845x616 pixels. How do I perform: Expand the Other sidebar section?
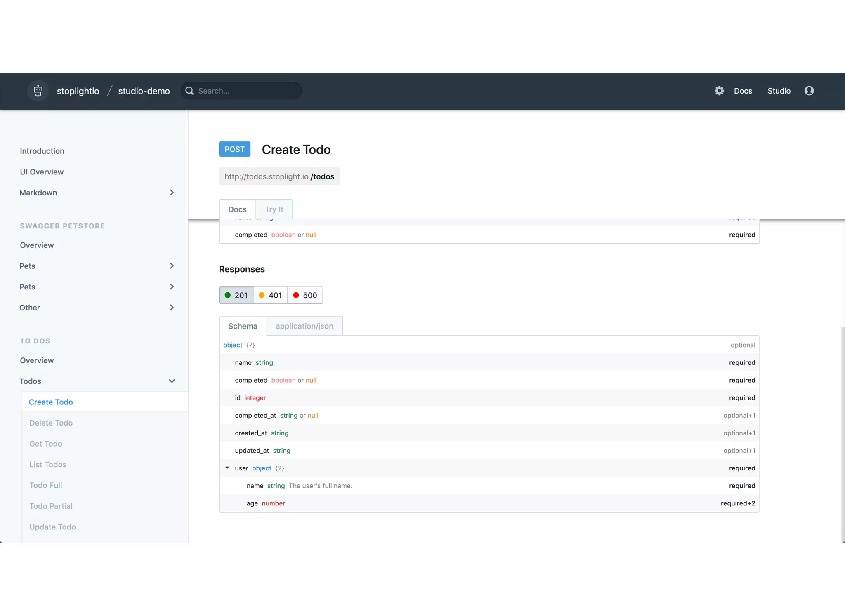(172, 308)
